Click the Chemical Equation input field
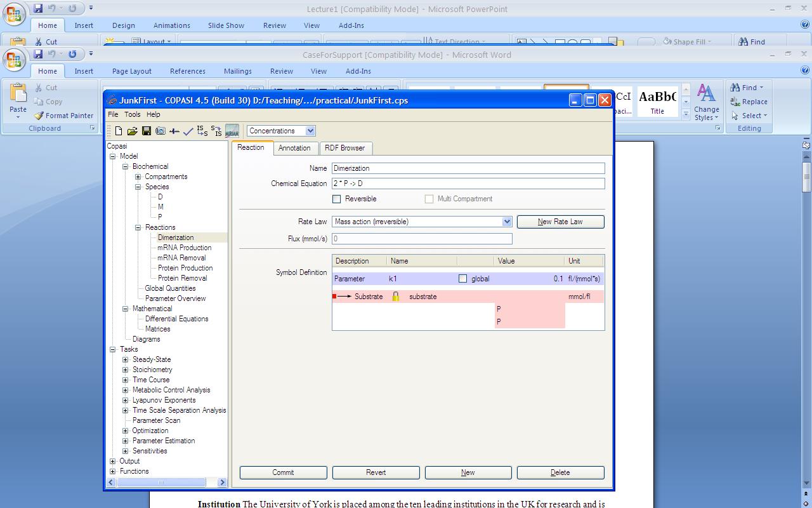Image resolution: width=812 pixels, height=508 pixels. (x=468, y=184)
